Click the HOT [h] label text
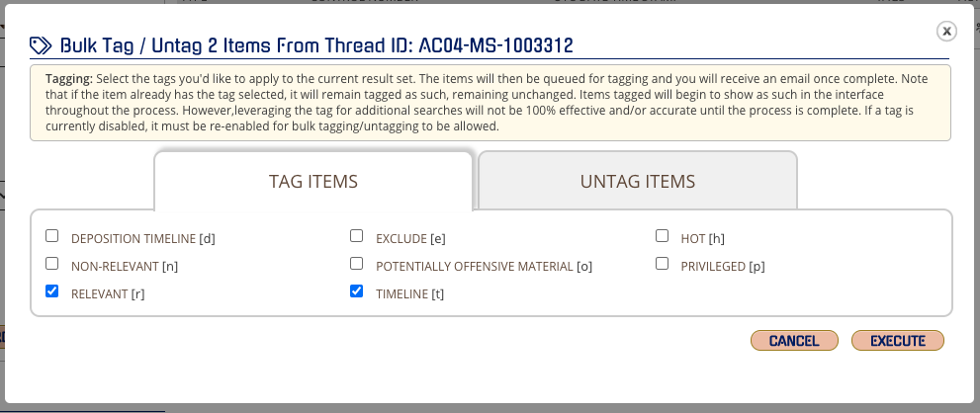980x413 pixels. 702,239
